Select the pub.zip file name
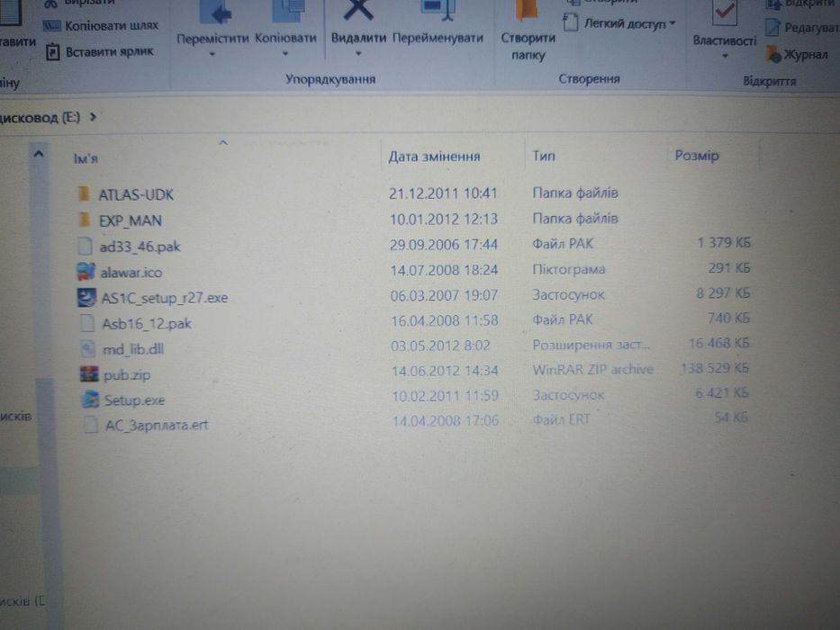The image size is (840, 630). tap(127, 374)
